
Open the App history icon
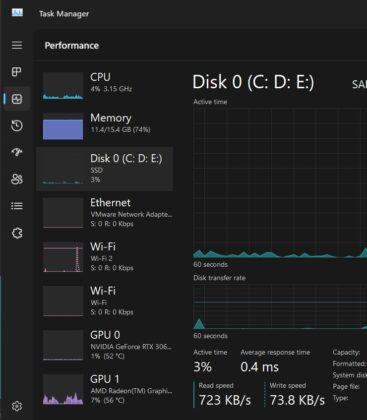17,126
